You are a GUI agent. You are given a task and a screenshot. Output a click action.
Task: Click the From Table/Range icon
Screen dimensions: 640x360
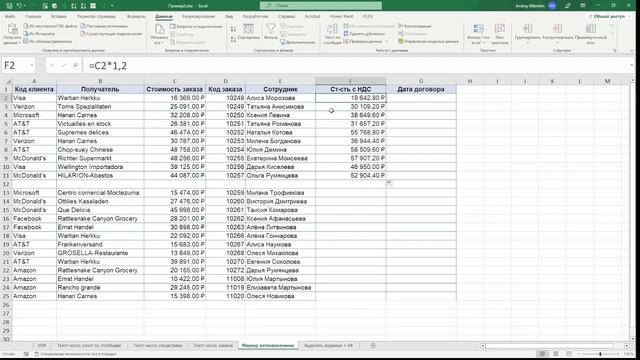tap(26, 41)
